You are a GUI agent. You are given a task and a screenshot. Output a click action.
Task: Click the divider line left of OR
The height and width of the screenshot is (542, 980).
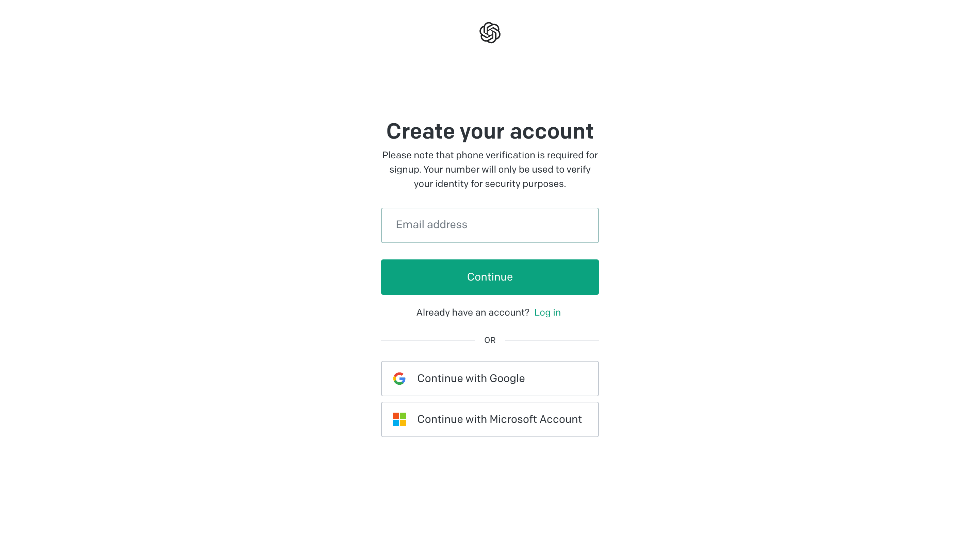click(x=428, y=340)
